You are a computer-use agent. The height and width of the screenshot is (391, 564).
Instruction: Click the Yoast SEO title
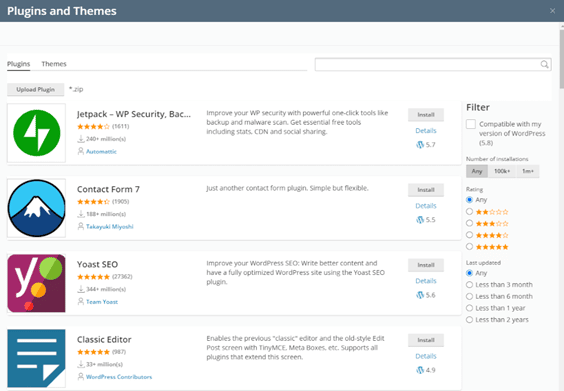coord(97,264)
